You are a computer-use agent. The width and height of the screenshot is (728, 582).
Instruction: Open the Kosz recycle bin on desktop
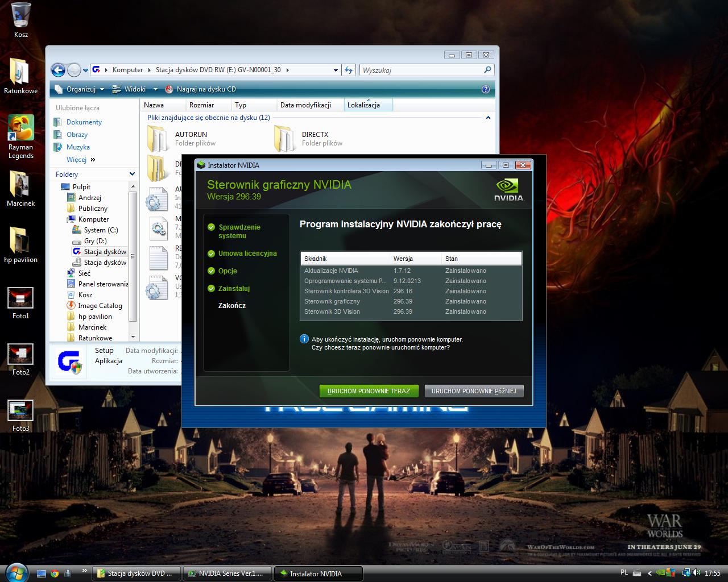(21, 20)
